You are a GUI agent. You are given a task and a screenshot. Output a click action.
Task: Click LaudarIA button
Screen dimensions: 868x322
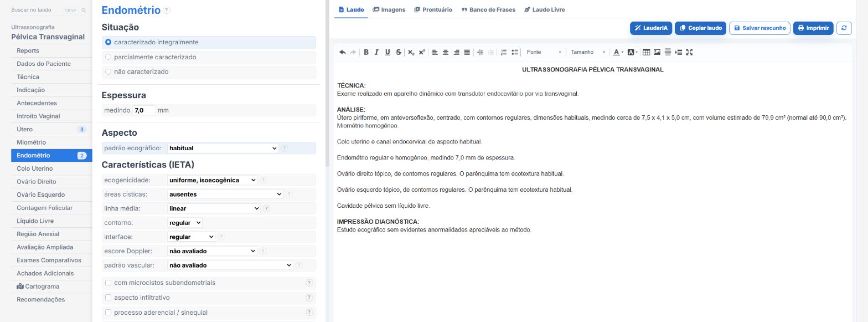pyautogui.click(x=651, y=28)
